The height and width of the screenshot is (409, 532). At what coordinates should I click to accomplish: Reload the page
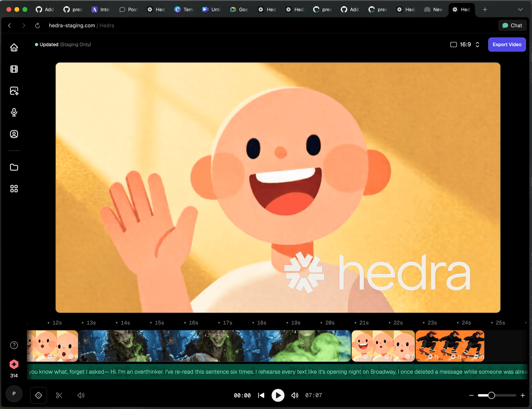(38, 25)
